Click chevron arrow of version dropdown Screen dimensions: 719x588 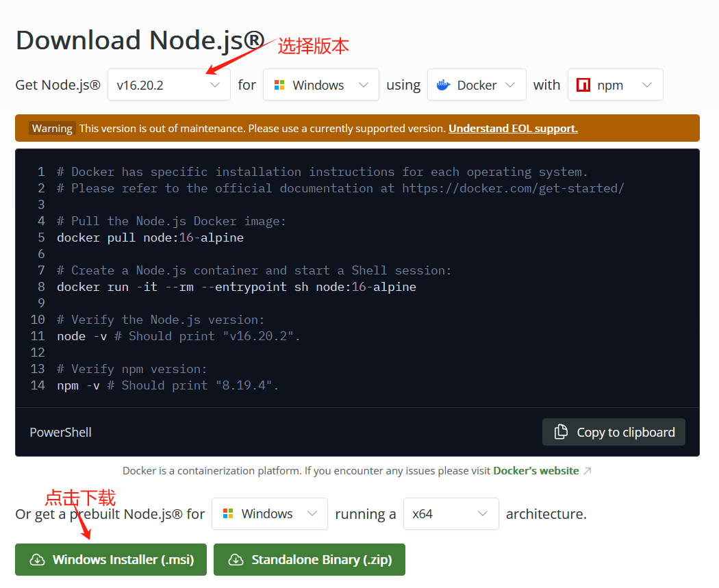coord(214,85)
